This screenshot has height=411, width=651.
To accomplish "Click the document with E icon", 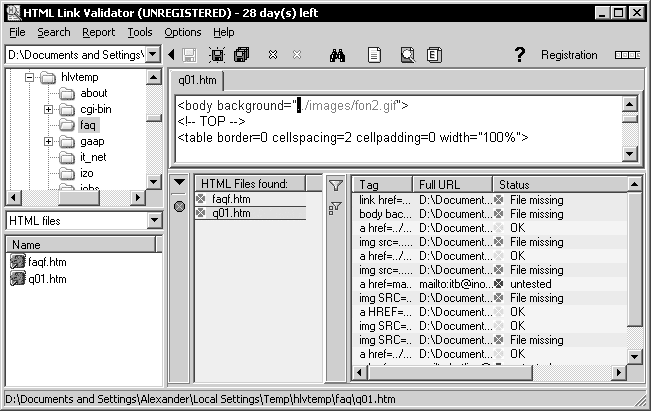I will [434, 55].
